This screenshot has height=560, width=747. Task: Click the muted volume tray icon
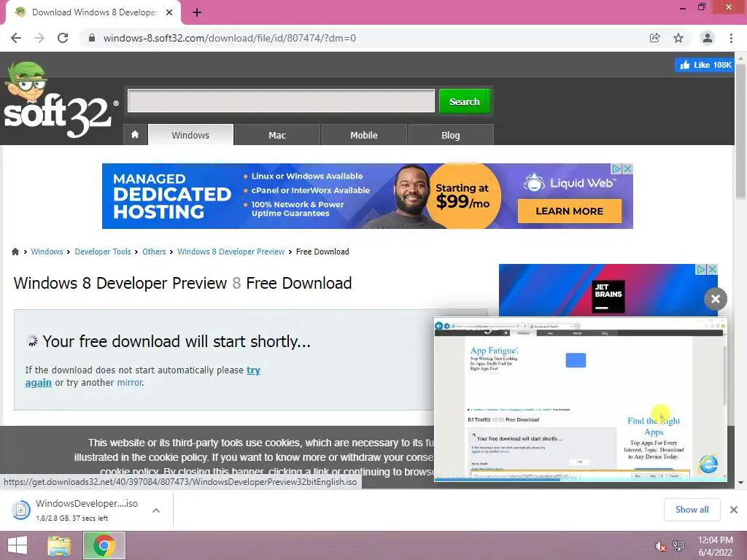(660, 546)
